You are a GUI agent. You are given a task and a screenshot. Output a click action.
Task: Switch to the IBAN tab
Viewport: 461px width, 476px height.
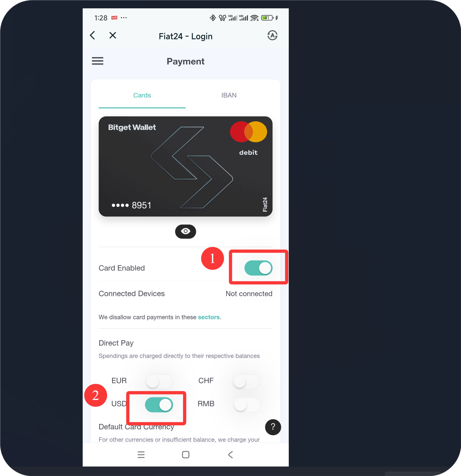coord(229,95)
